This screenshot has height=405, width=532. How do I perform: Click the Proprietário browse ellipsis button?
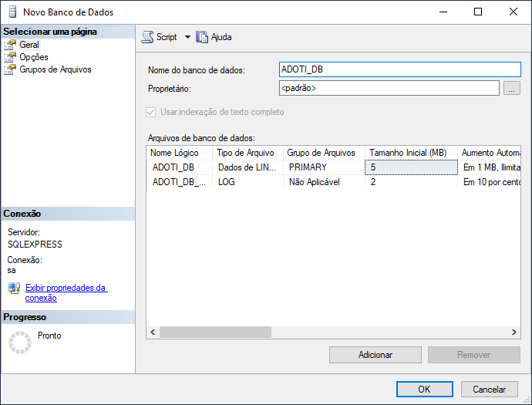[512, 89]
